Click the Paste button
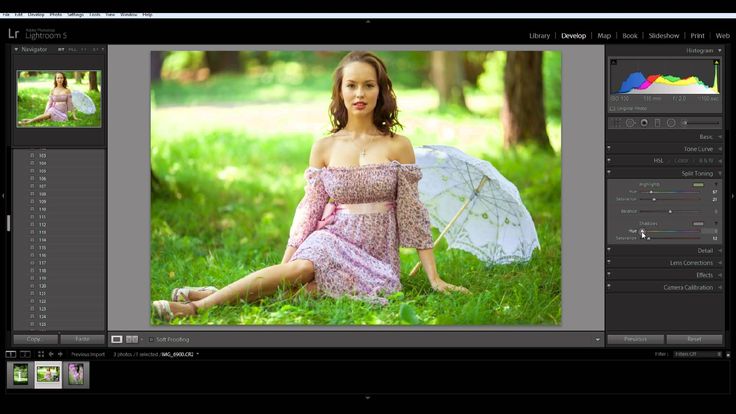This screenshot has height=414, width=736. point(83,339)
